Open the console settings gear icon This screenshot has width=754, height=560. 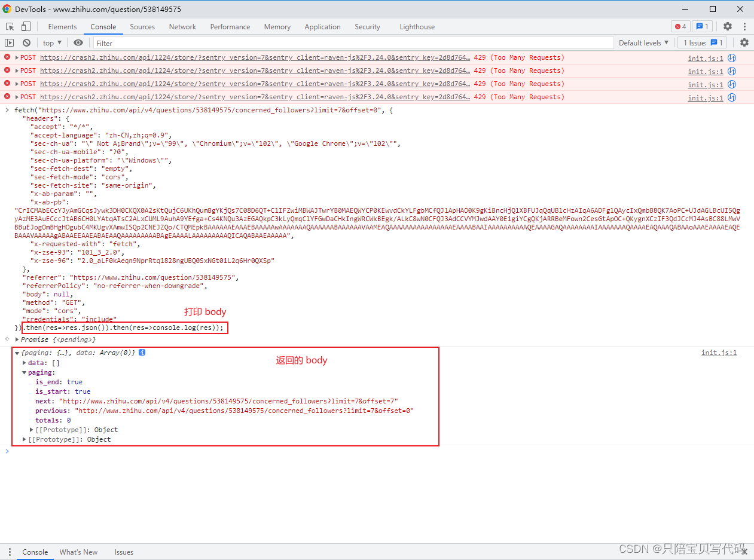coord(744,42)
